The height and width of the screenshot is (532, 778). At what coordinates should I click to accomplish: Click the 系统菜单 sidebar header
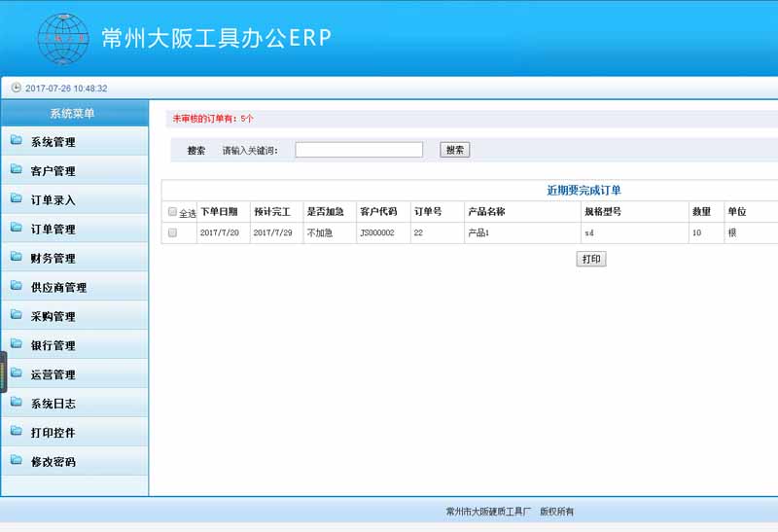click(73, 114)
